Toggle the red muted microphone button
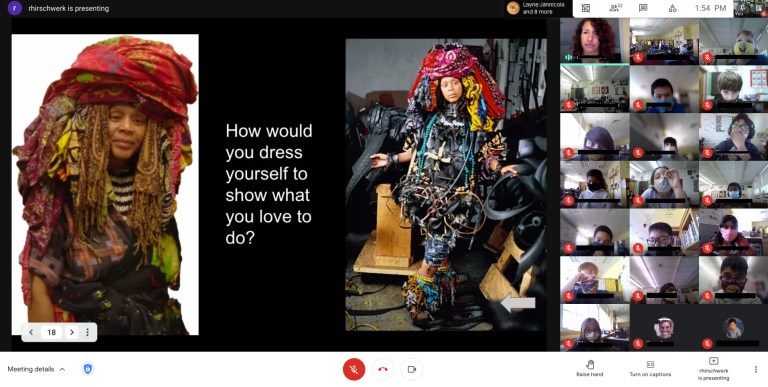This screenshot has height=387, width=768. pyautogui.click(x=354, y=369)
